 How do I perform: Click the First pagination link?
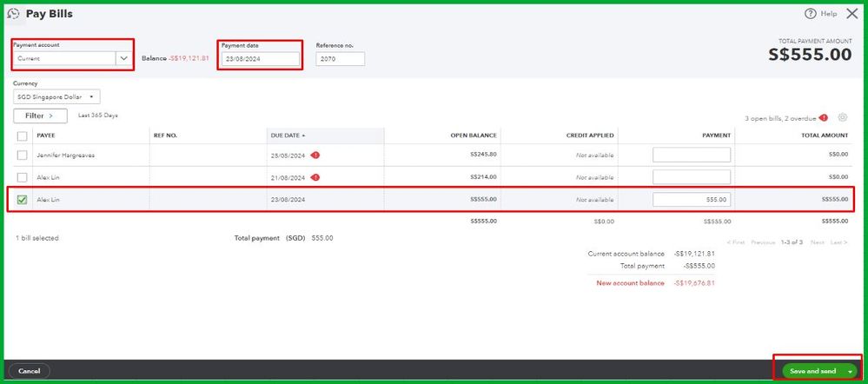pos(736,242)
